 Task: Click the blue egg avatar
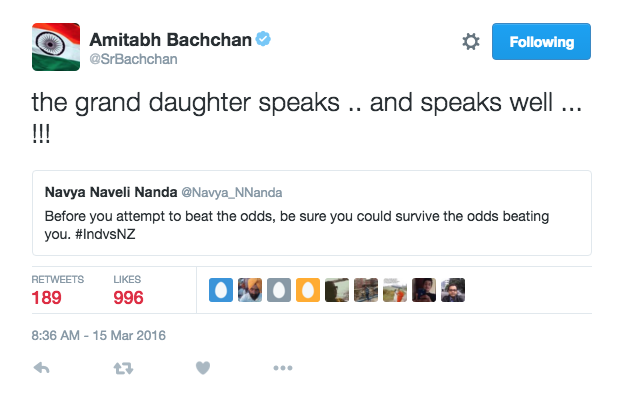coord(221,290)
